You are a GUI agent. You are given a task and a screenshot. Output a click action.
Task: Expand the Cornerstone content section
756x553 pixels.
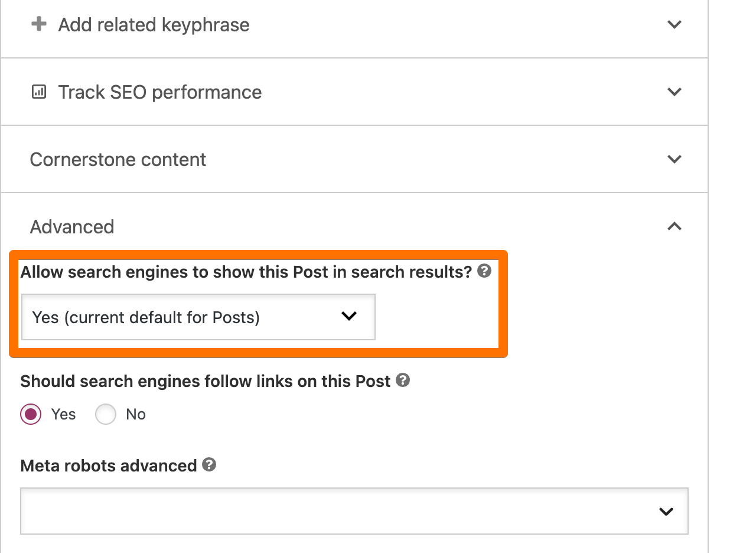674,159
